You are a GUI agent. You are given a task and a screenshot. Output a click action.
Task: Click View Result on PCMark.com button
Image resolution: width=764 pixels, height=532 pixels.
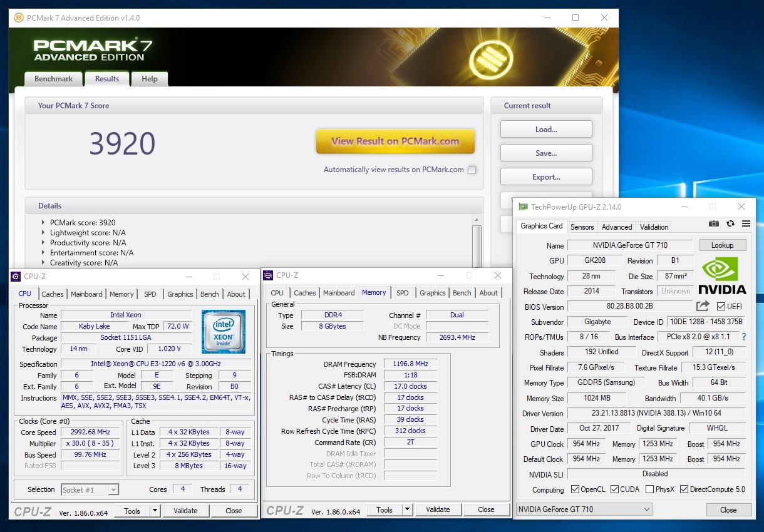click(x=395, y=141)
